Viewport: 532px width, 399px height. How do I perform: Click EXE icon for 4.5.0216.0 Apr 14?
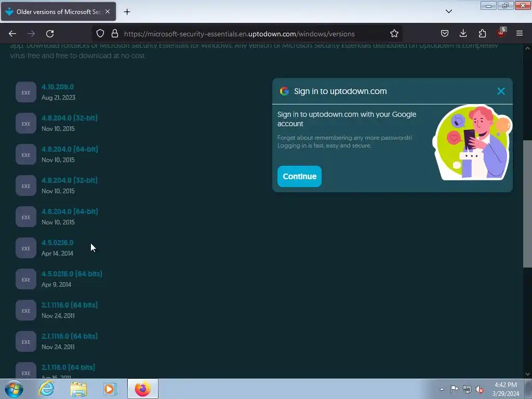tap(26, 248)
